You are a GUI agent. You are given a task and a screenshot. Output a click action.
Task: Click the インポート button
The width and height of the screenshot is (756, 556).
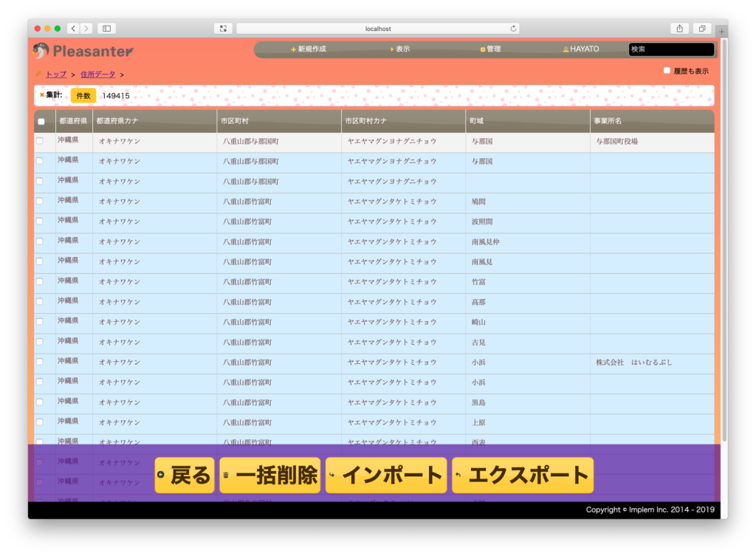(386, 476)
